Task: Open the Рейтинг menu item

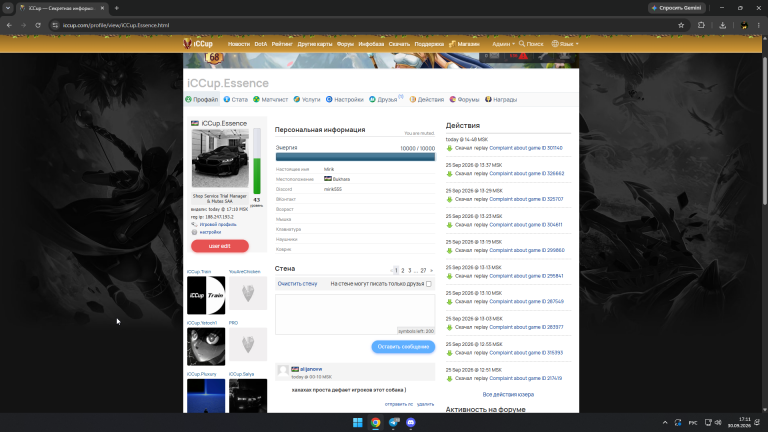Action: click(282, 44)
